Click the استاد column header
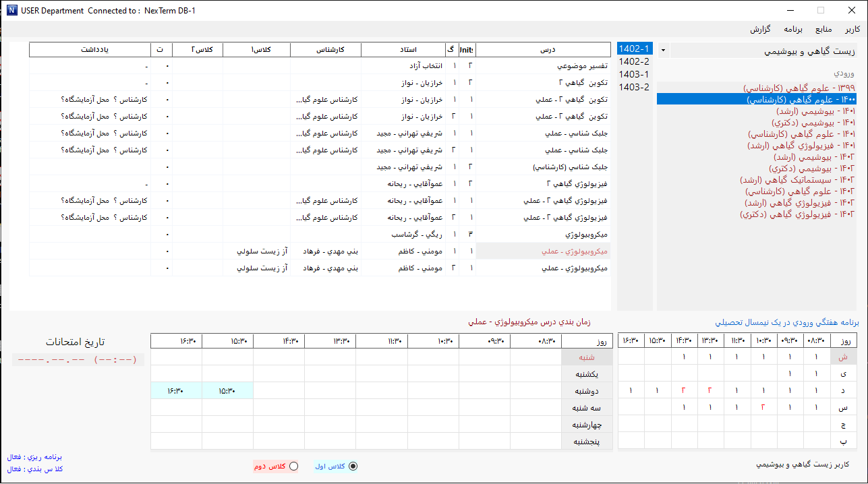The image size is (868, 484). coord(403,50)
